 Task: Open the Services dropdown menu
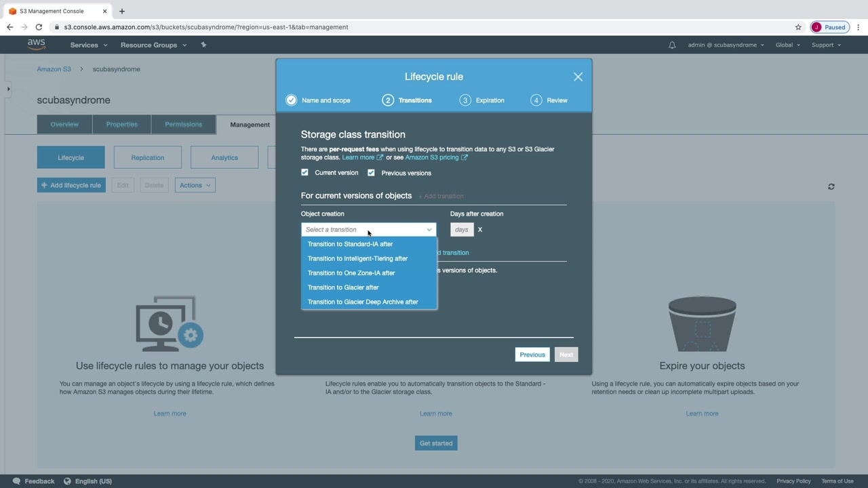click(89, 45)
